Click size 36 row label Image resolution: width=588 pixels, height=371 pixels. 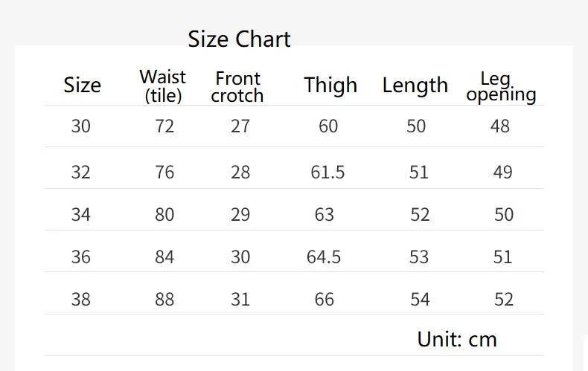click(81, 257)
